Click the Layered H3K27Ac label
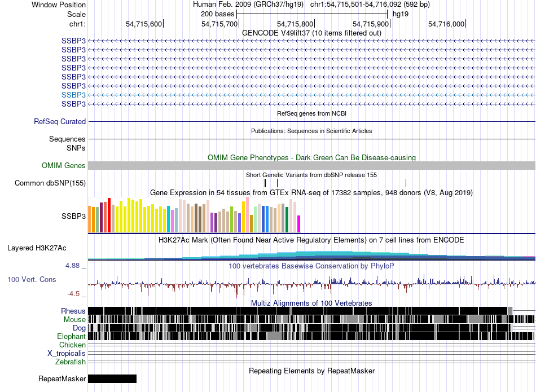 point(37,248)
